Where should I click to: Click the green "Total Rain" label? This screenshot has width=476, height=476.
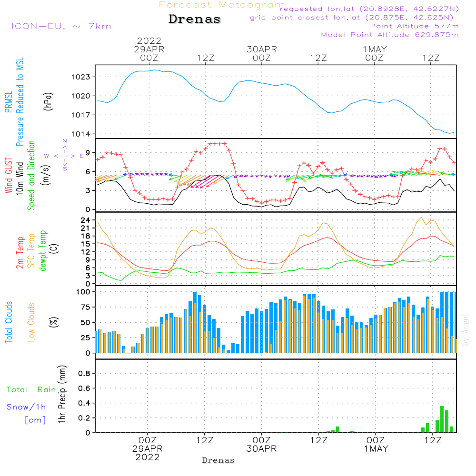31,390
